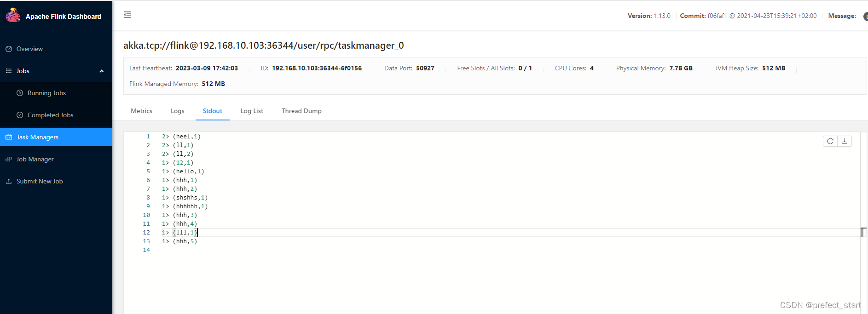Image resolution: width=868 pixels, height=314 pixels.
Task: Click the Completed Jobs check-circle icon
Action: pos(20,115)
